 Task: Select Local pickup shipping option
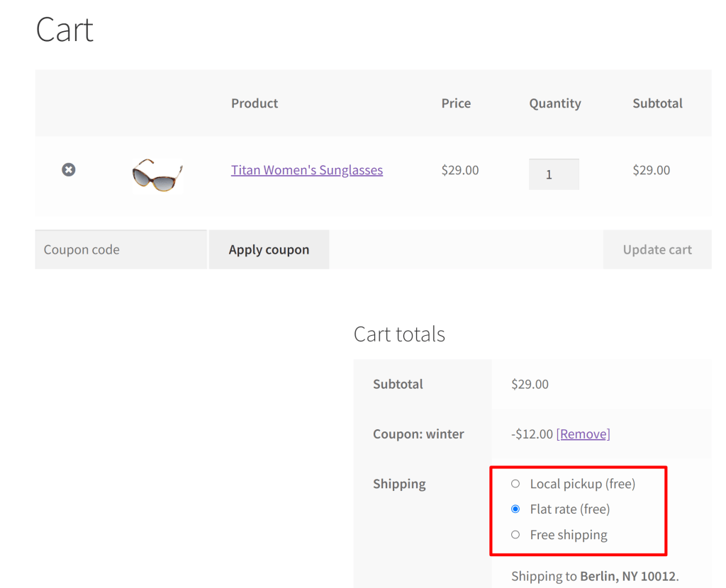point(515,483)
